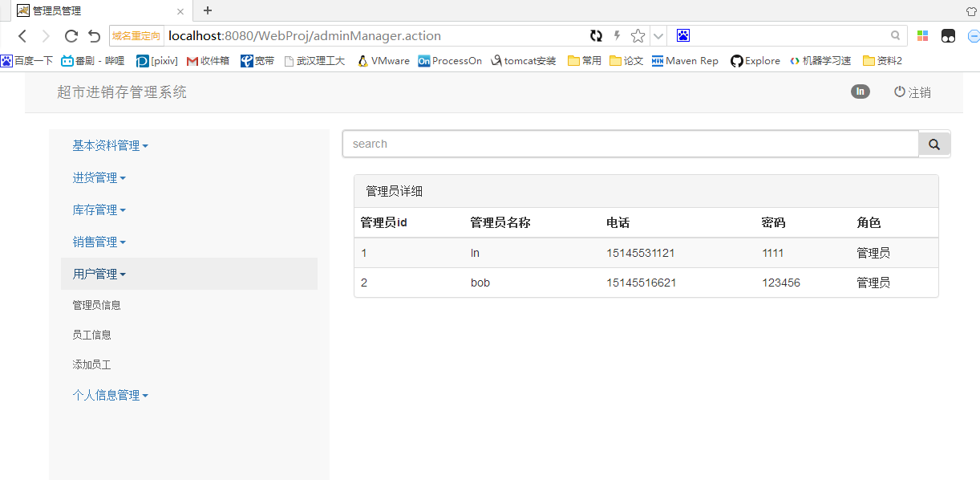
Task: Bookmark this page with the star icon
Action: tap(638, 35)
